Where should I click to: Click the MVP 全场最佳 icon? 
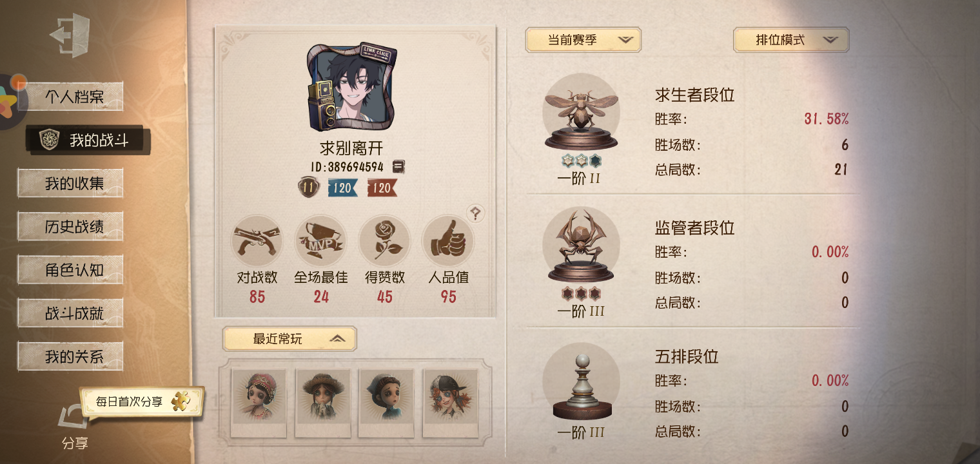[x=320, y=240]
